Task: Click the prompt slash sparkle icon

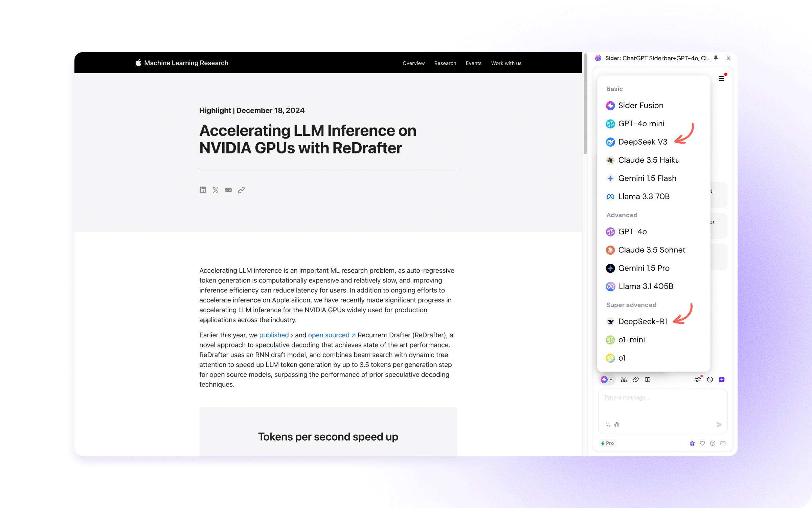Action: (x=608, y=424)
